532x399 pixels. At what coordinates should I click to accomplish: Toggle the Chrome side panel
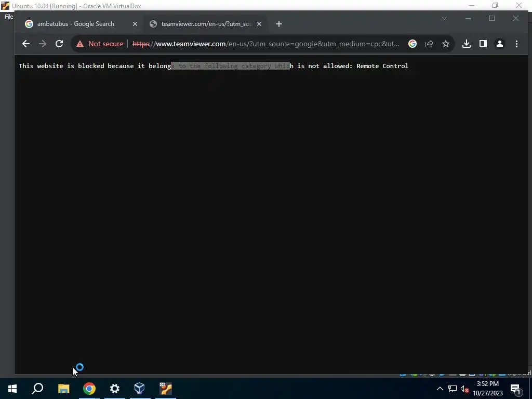(x=483, y=44)
